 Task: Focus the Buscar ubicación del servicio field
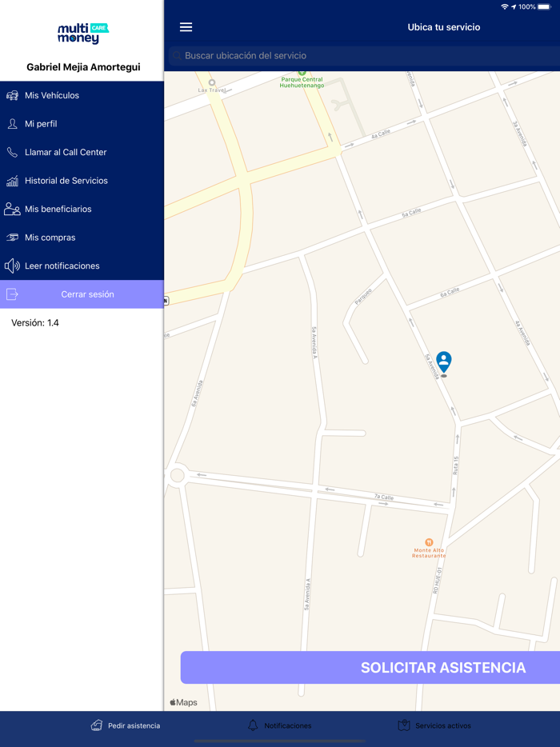click(x=365, y=56)
